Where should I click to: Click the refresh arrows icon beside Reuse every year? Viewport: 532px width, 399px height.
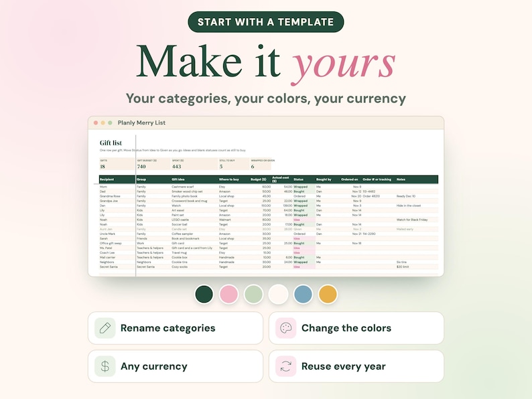click(x=285, y=366)
